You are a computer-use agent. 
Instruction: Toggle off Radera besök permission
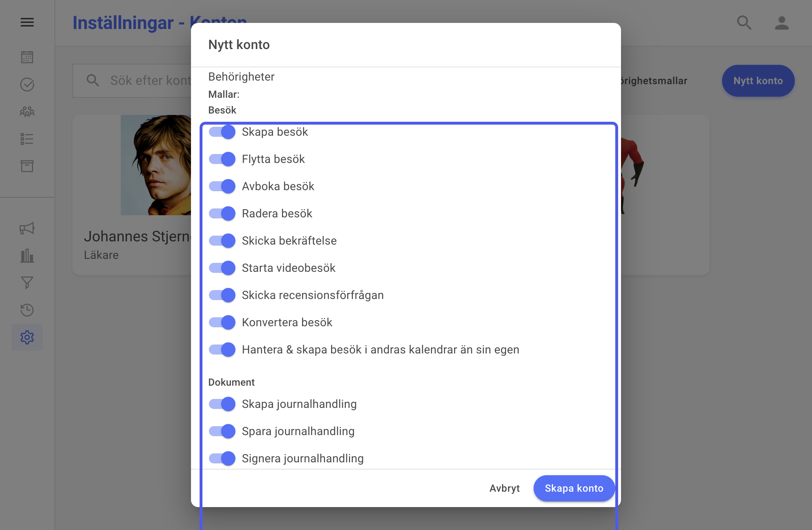coord(222,213)
